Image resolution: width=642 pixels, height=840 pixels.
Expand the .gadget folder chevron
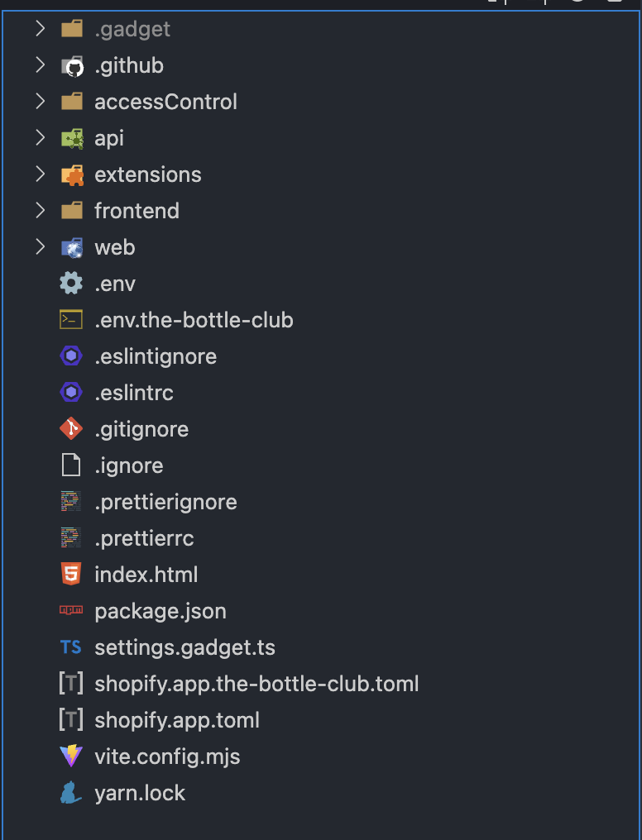pos(40,29)
